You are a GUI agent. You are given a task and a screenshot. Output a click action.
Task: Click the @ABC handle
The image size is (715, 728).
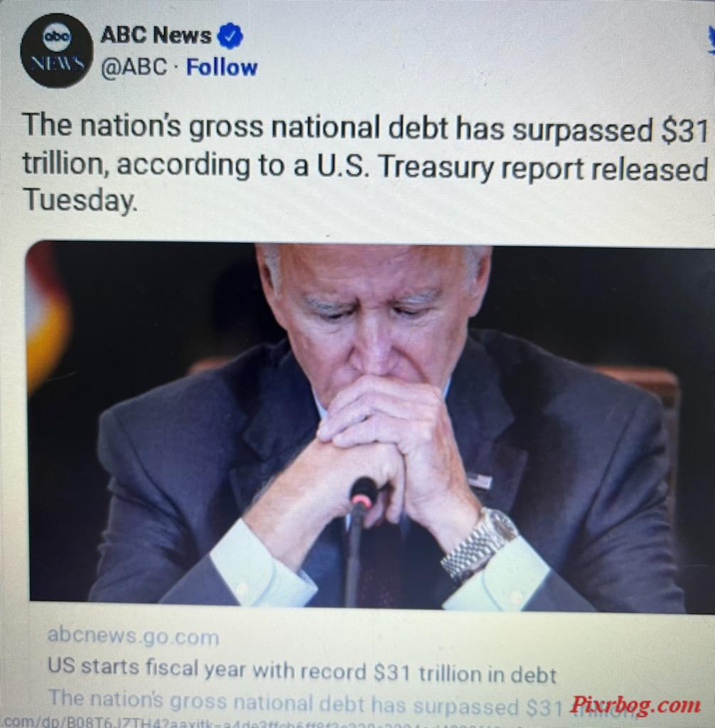click(134, 67)
